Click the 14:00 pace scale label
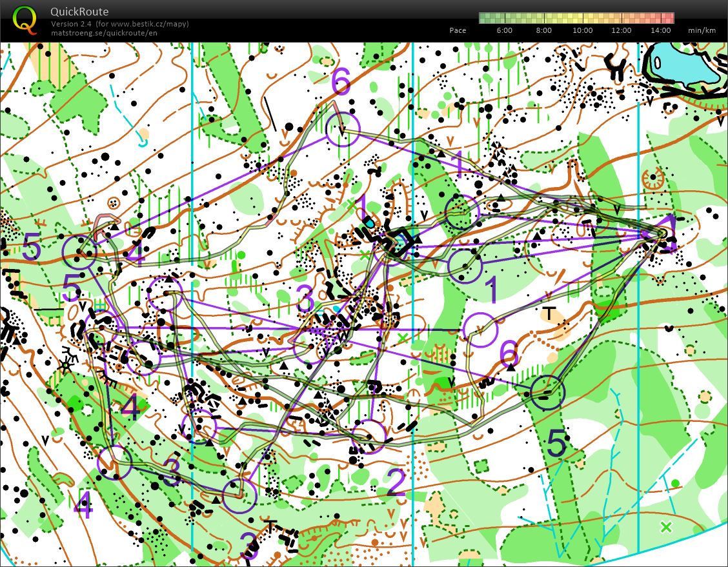 pyautogui.click(x=661, y=30)
